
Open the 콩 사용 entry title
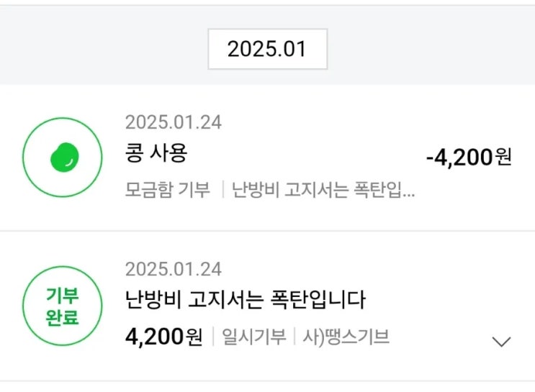155,154
